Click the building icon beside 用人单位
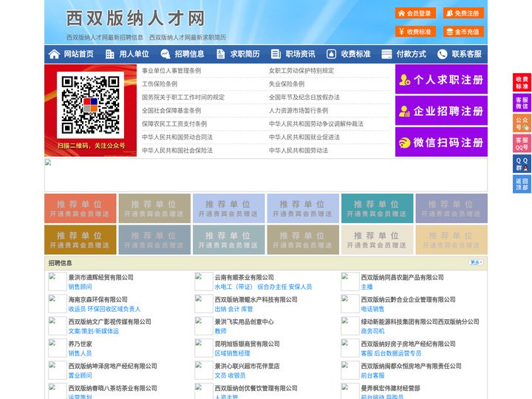532x399 pixels. coord(109,54)
